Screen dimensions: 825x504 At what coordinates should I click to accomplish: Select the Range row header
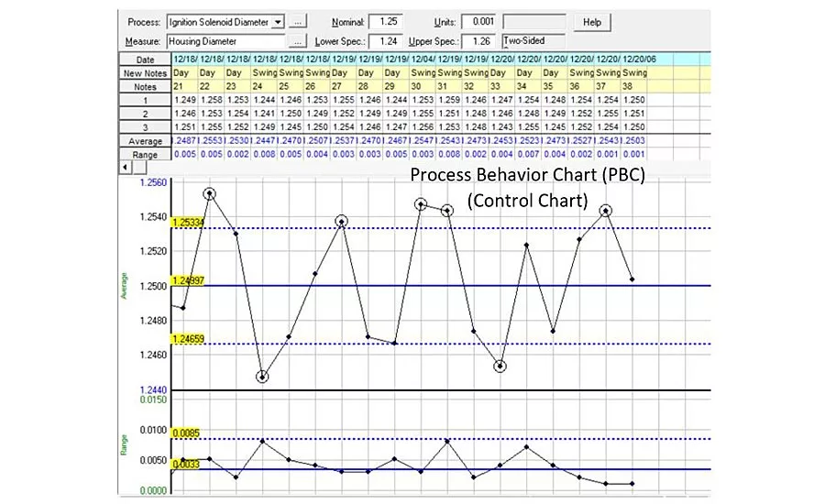(x=145, y=155)
